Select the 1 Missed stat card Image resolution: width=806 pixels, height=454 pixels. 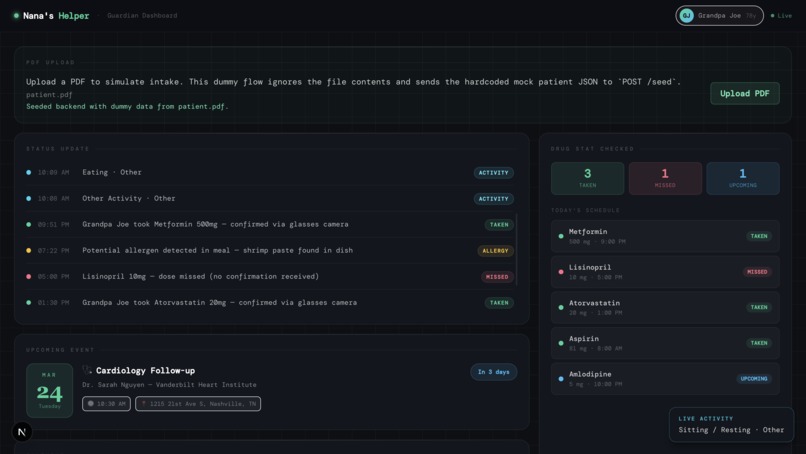pyautogui.click(x=665, y=178)
